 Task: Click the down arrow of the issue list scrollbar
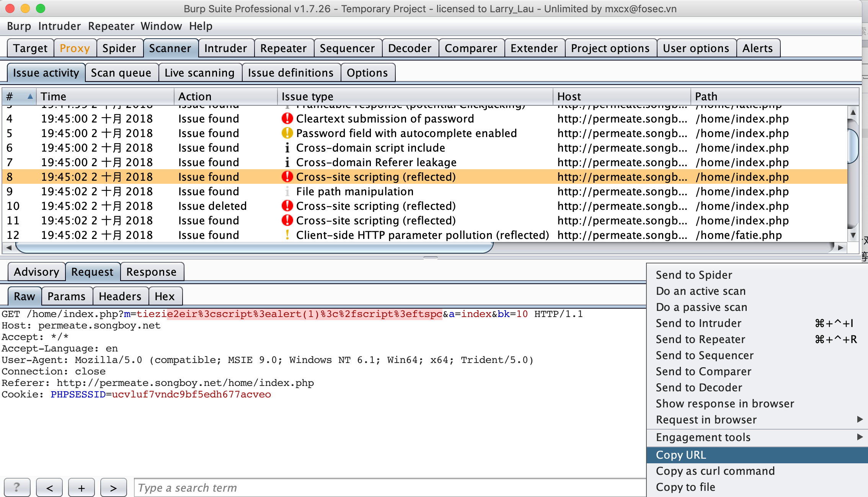click(x=853, y=235)
